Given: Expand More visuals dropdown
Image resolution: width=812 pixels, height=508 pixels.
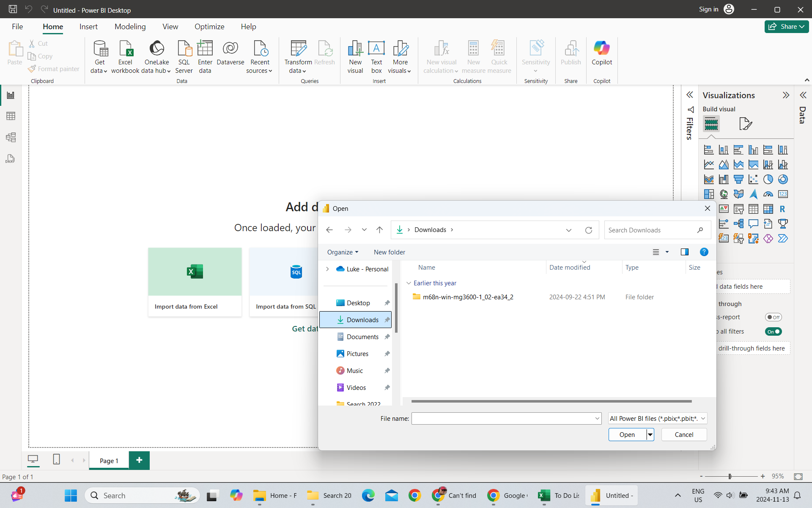Looking at the screenshot, I should pos(400,57).
